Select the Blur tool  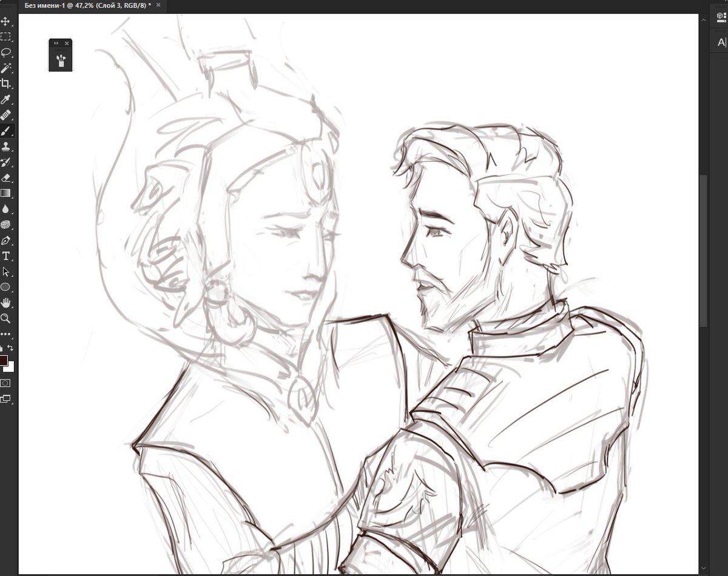coord(5,209)
